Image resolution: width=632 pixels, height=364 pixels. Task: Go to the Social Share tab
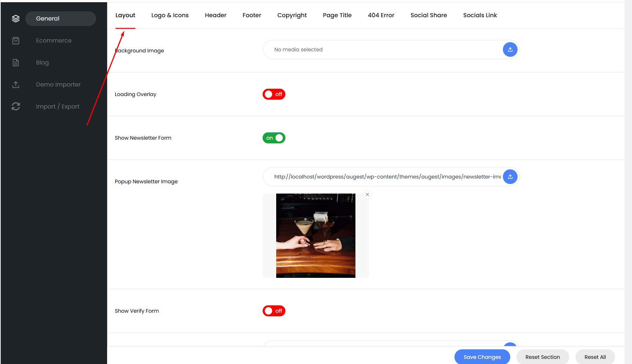point(428,15)
